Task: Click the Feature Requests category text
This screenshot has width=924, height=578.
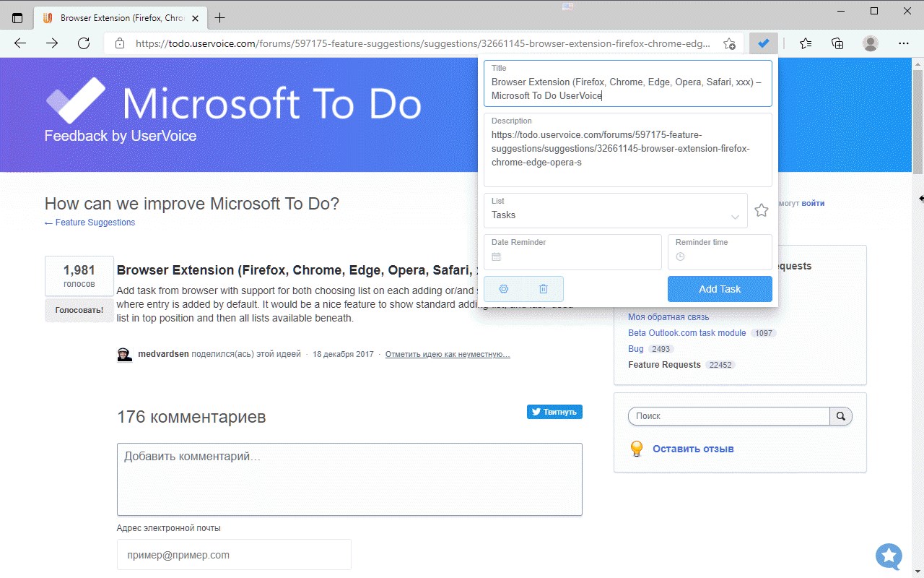Action: click(664, 365)
